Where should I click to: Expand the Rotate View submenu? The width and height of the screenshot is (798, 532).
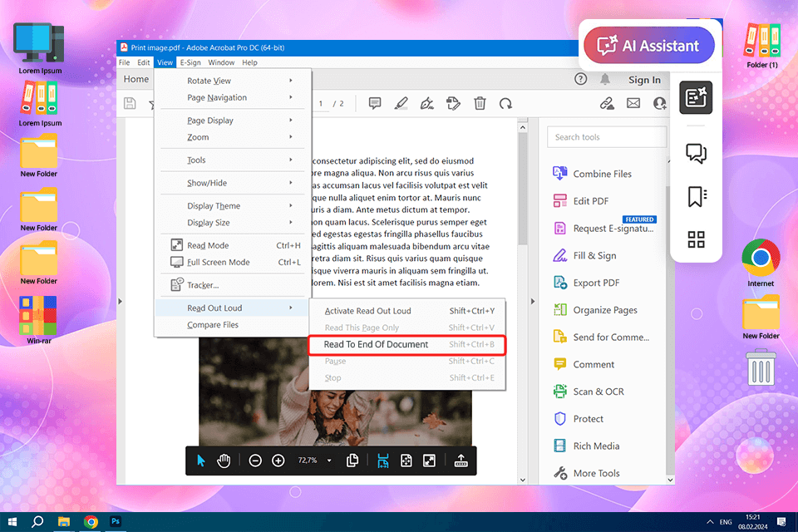coord(233,81)
